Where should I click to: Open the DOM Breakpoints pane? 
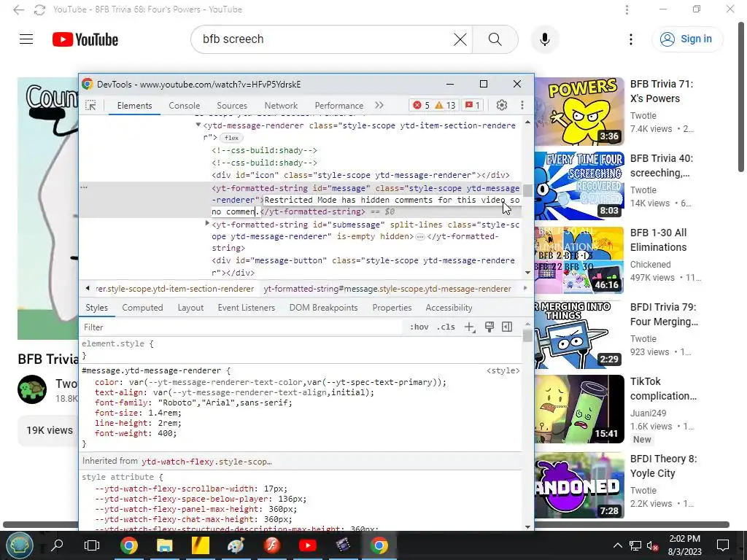click(x=323, y=308)
